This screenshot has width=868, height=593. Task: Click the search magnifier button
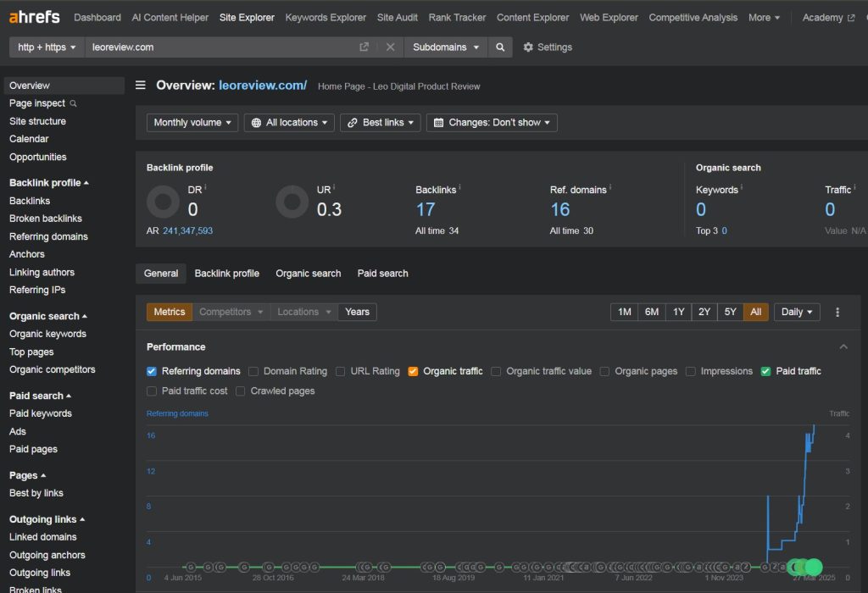[500, 47]
